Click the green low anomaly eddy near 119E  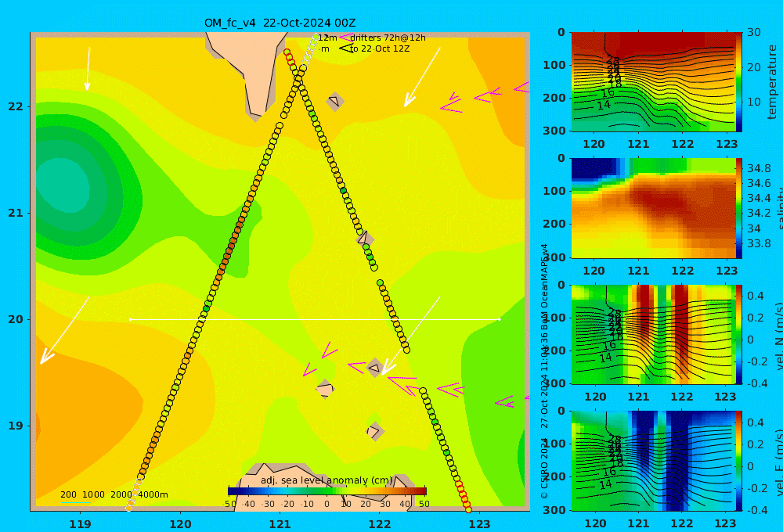65,185
